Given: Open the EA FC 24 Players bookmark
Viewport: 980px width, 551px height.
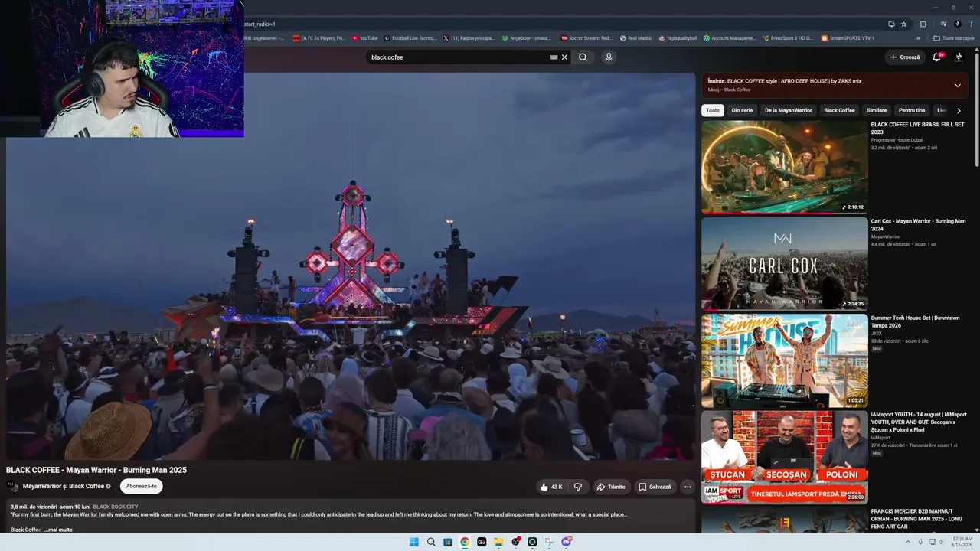Looking at the screenshot, I should coord(319,37).
